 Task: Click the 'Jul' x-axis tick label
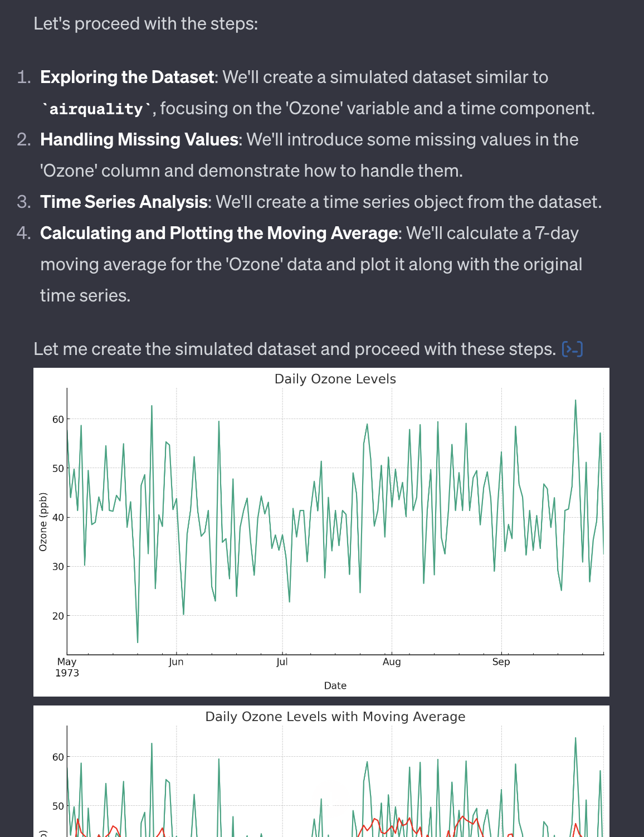[x=282, y=662]
